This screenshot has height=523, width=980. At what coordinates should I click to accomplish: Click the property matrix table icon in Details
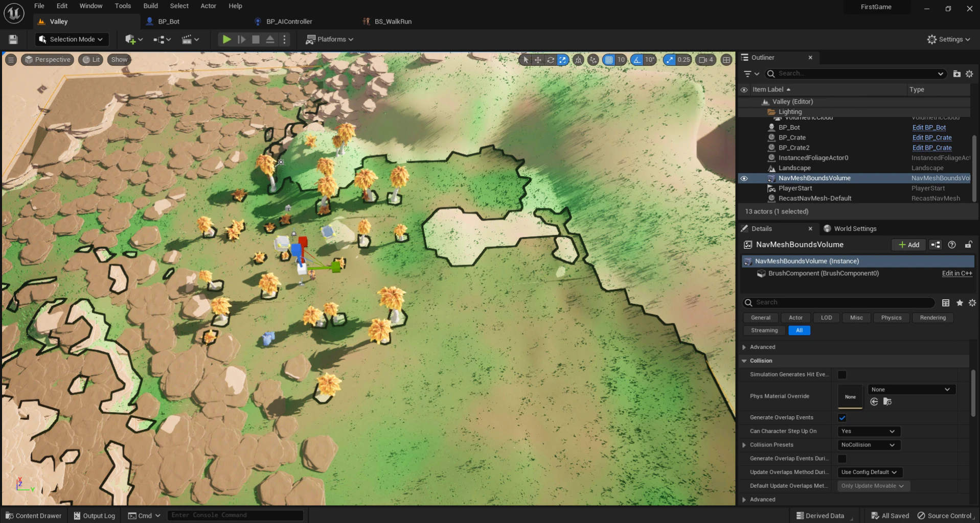click(946, 303)
